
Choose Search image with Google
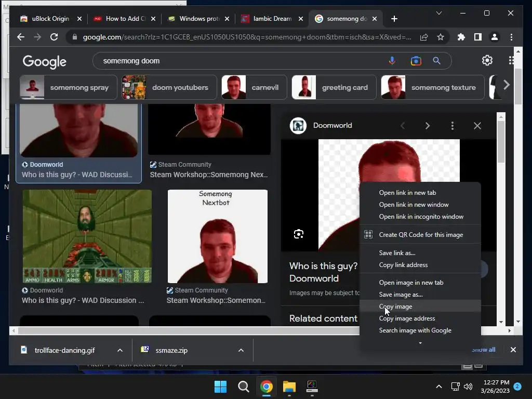tap(420, 330)
